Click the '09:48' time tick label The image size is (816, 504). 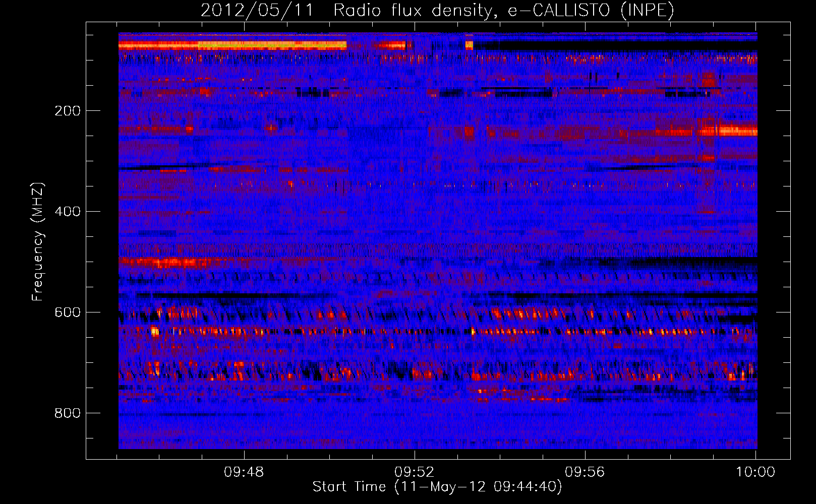pyautogui.click(x=244, y=472)
